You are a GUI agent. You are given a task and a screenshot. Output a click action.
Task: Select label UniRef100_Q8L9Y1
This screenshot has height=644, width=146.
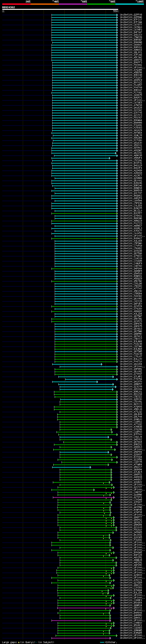pyautogui.click(x=131, y=53)
